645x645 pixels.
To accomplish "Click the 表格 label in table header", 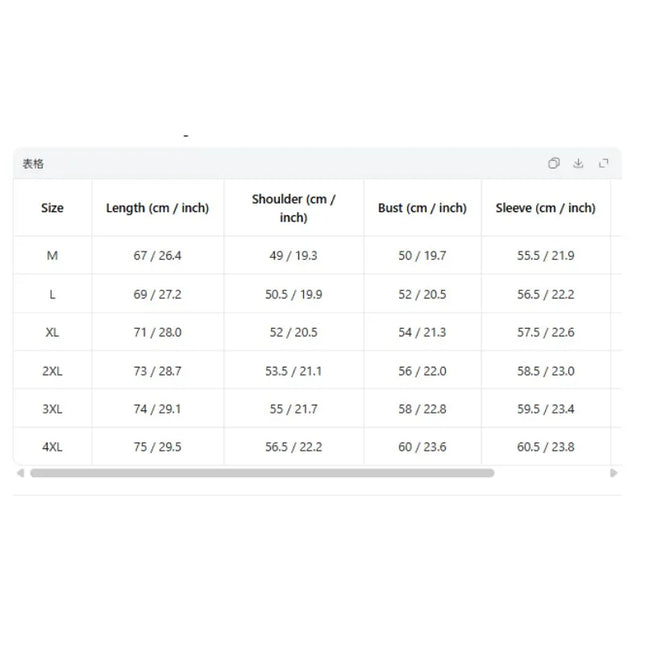I will pos(33,164).
